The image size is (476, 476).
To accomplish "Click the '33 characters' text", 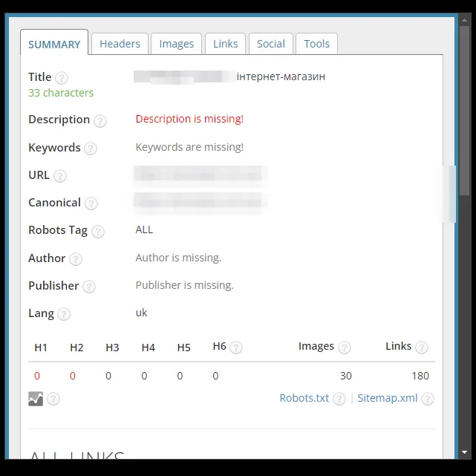I will (x=61, y=93).
